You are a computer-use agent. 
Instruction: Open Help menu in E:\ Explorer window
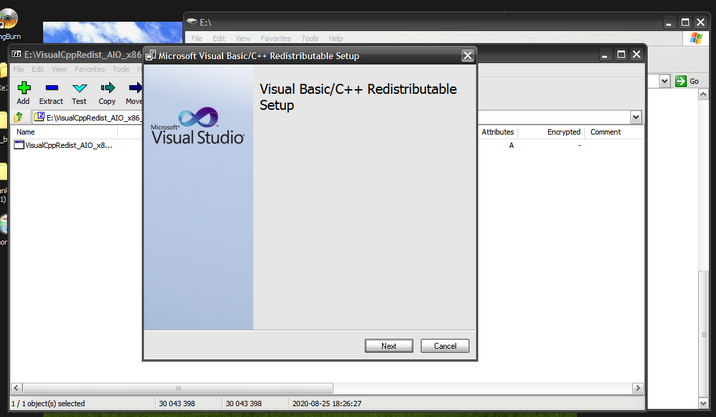coord(336,38)
